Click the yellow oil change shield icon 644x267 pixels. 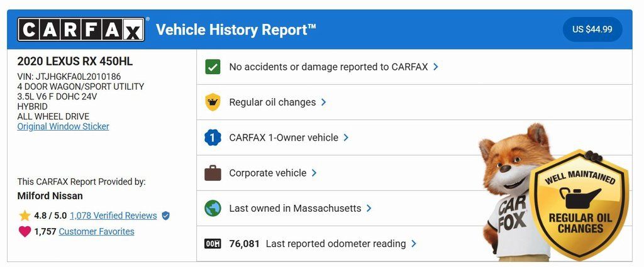tap(213, 102)
